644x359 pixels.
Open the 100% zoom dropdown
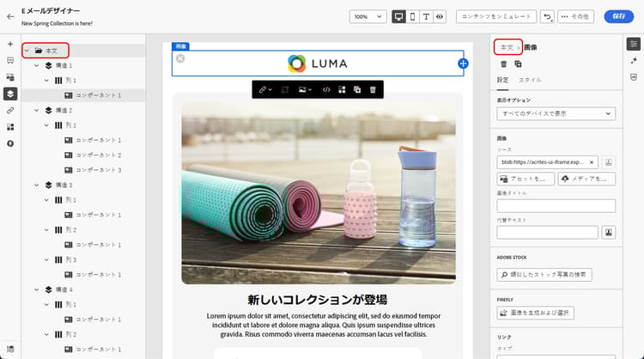(x=368, y=17)
